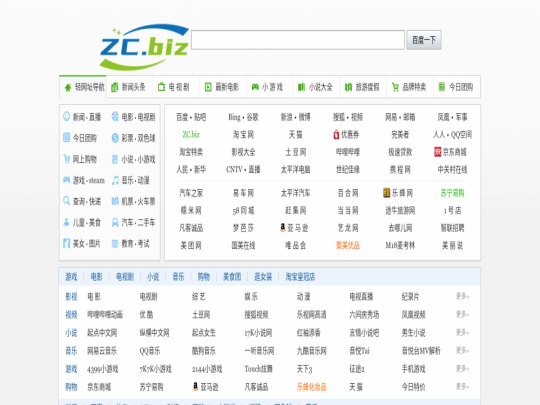
Task: Click the lottery icon beside 彩票·双色球
Action: [x=115, y=138]
